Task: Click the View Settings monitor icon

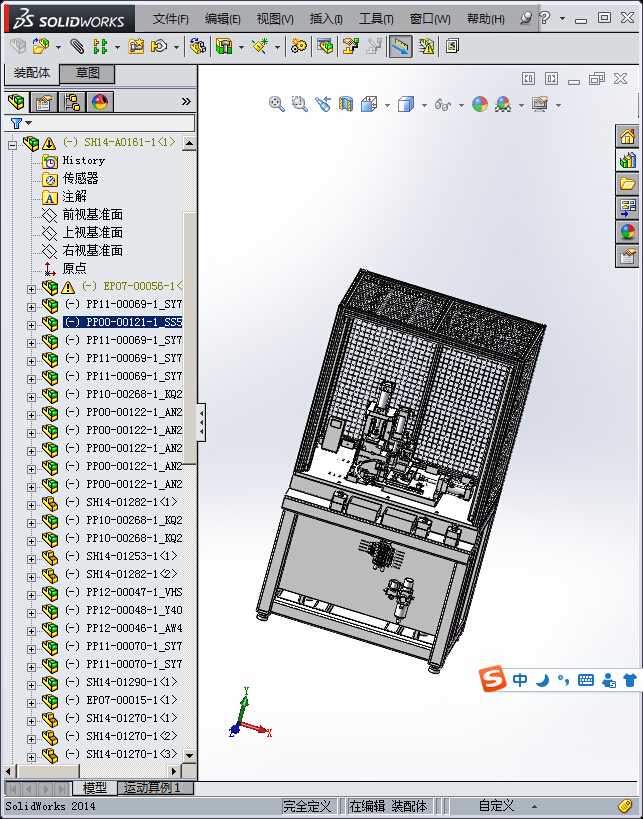Action: tap(540, 104)
